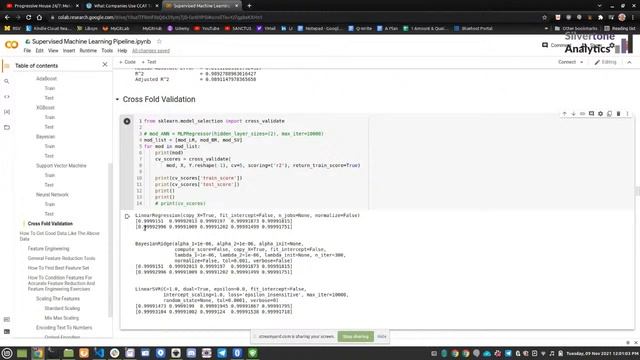Open the Runtime menu
The height and width of the screenshot is (360, 640).
click(x=88, y=51)
